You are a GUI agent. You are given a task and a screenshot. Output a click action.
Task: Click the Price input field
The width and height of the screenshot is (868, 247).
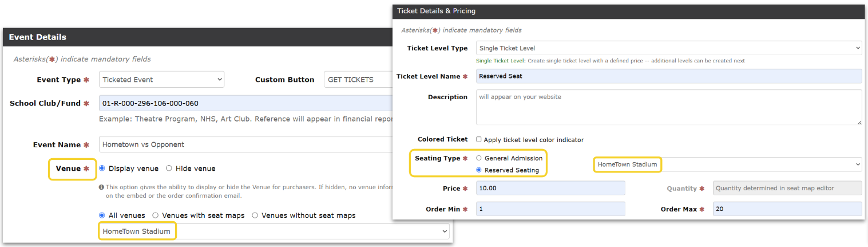pyautogui.click(x=550, y=189)
